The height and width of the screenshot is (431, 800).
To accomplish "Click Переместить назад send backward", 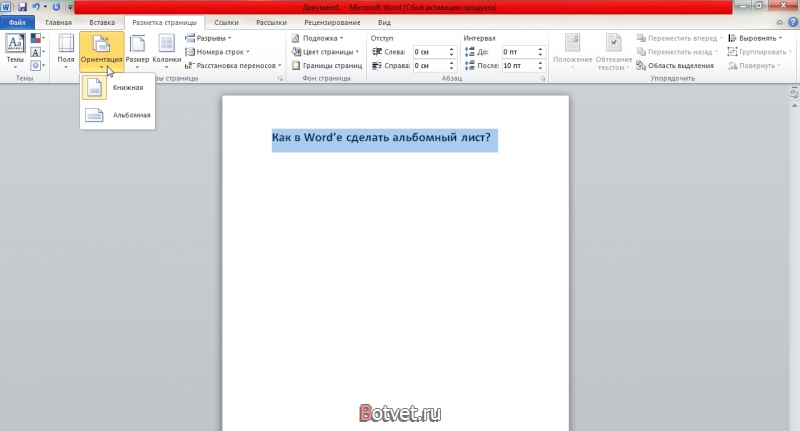I will 677,52.
